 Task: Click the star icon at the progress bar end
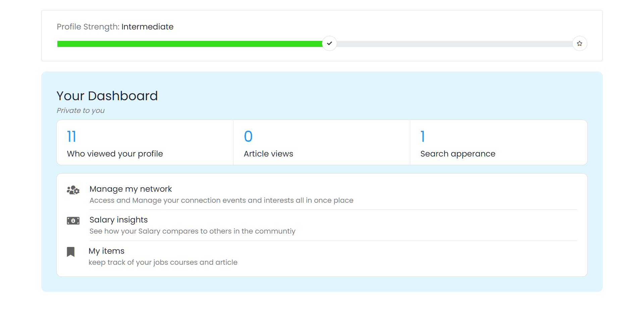pyautogui.click(x=579, y=43)
